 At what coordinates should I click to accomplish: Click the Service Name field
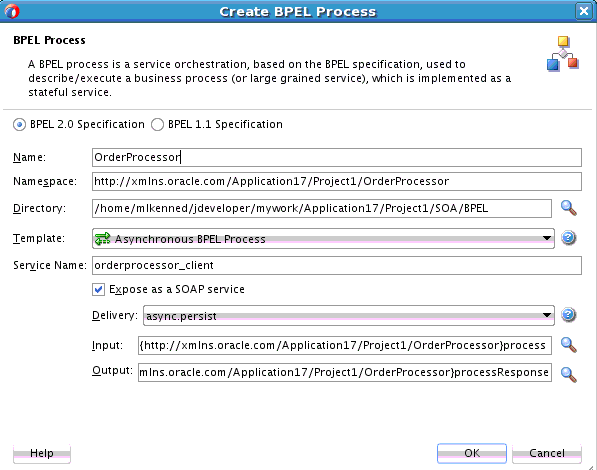pos(337,265)
